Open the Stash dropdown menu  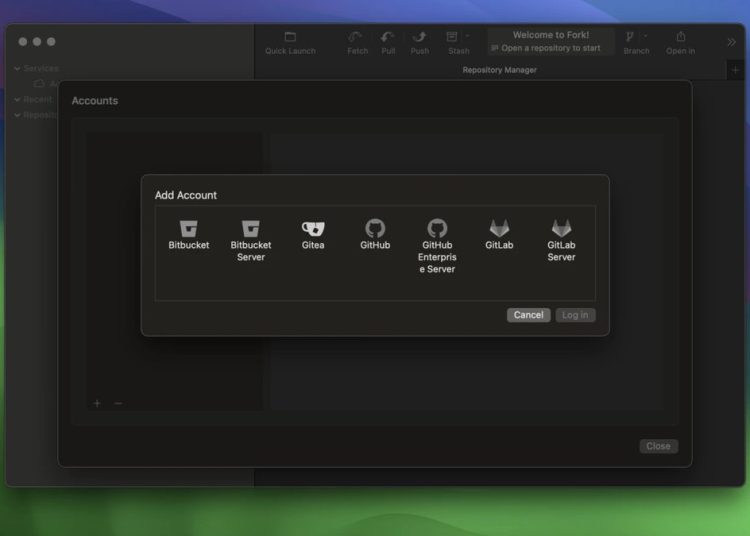coord(467,37)
